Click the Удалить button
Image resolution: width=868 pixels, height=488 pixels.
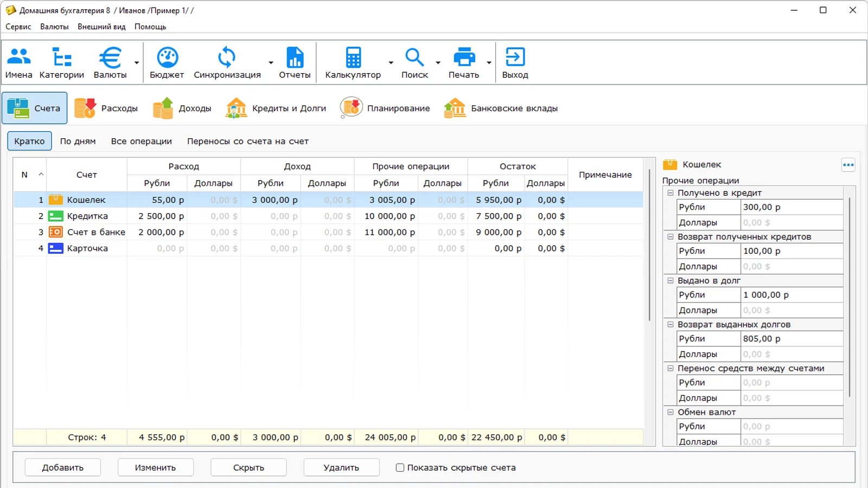(341, 467)
